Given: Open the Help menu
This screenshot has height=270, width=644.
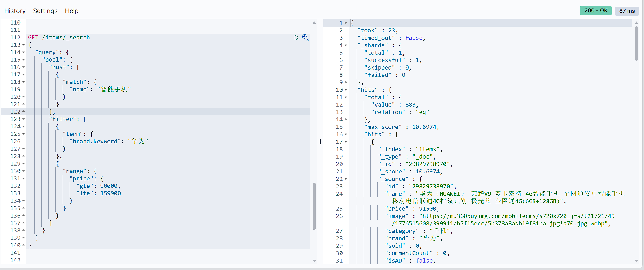Looking at the screenshot, I should (71, 11).
